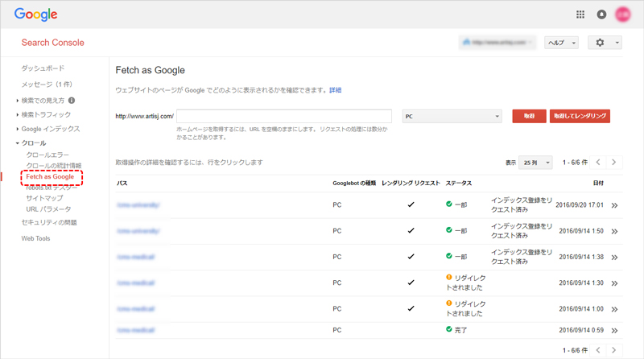644x359 pixels.
Task: Open the notifications bell icon
Action: pyautogui.click(x=601, y=14)
